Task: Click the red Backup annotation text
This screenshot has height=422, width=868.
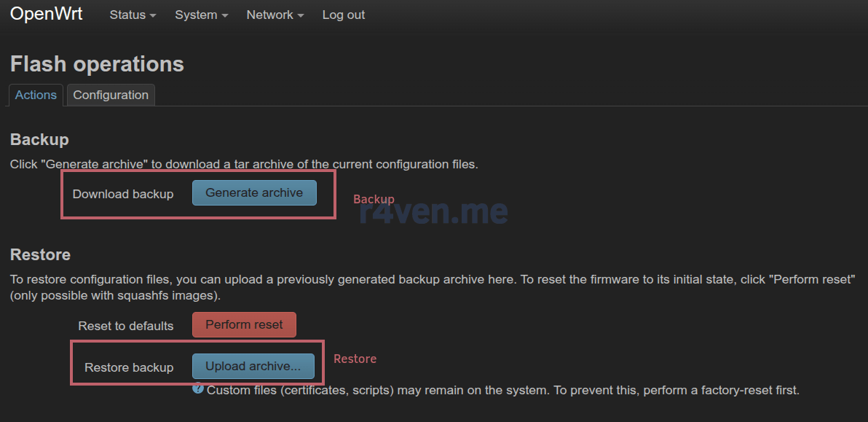Action: click(374, 200)
